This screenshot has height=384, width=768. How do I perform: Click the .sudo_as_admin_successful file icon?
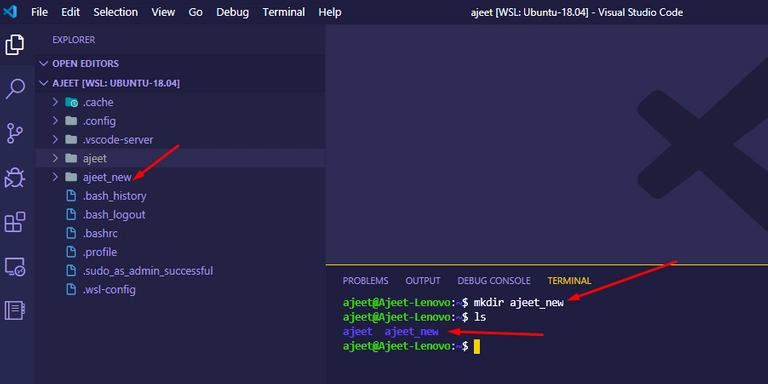tap(72, 270)
